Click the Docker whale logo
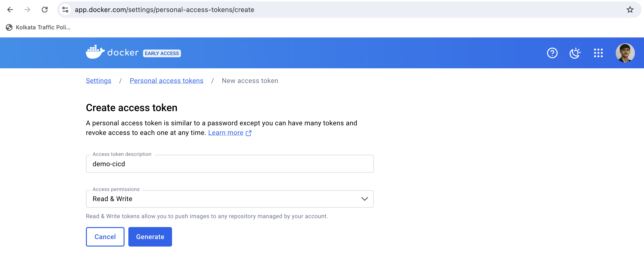The height and width of the screenshot is (254, 644). click(x=95, y=52)
